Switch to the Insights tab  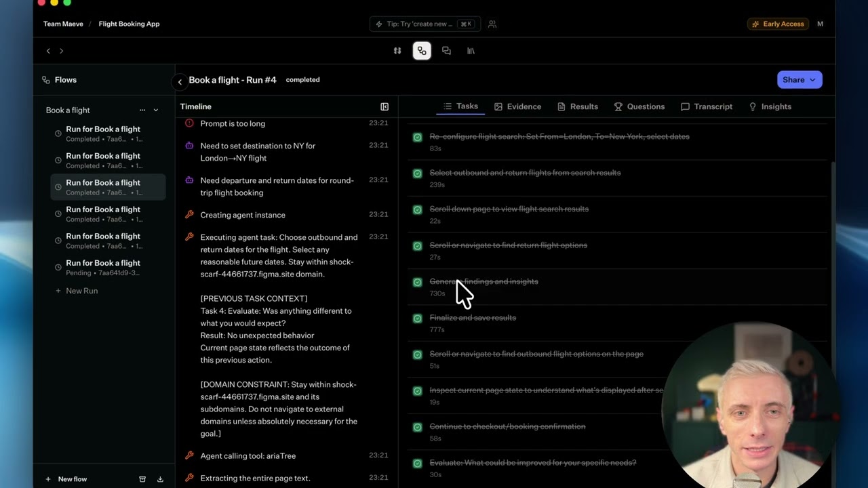pos(770,106)
